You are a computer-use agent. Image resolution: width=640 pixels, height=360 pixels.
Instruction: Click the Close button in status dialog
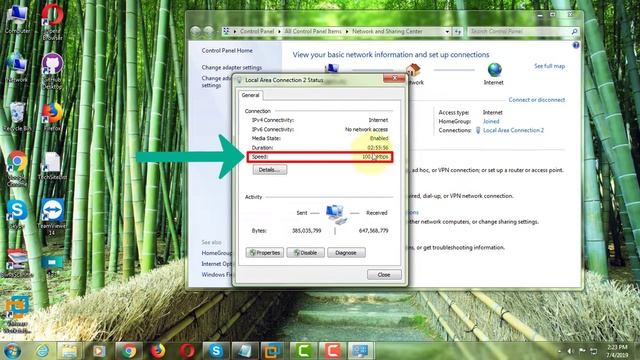point(384,275)
